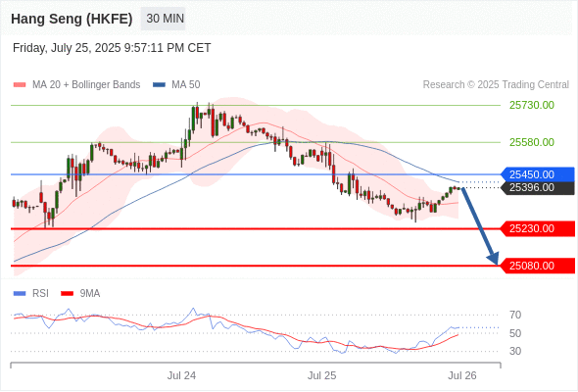Click the 9MA red legend swatch

coord(67,294)
